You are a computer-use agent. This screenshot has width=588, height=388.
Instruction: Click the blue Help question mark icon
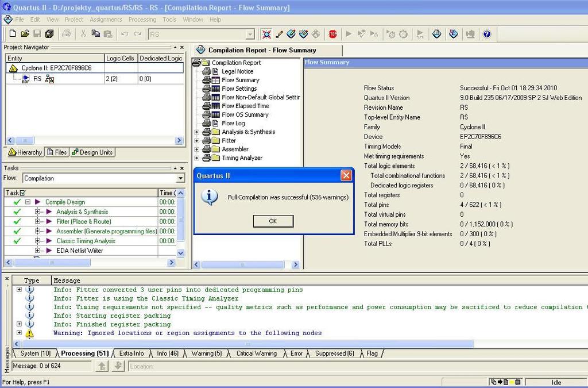click(487, 34)
